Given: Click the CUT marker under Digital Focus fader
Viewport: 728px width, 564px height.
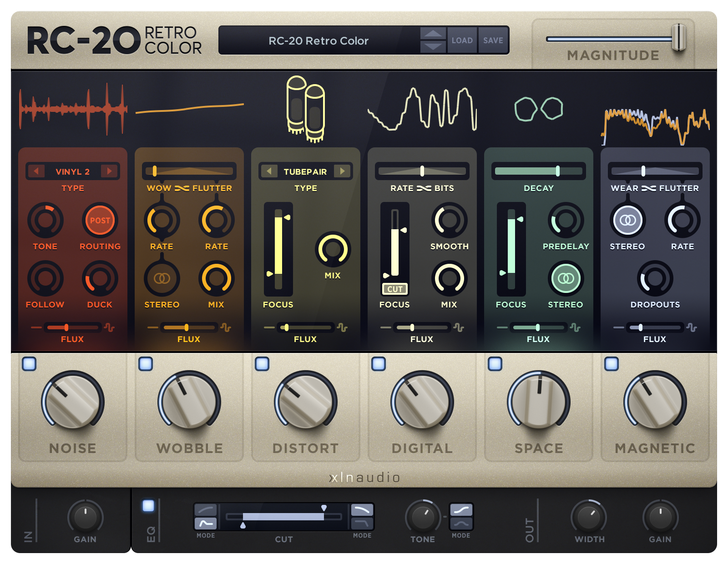Looking at the screenshot, I should 395,289.
